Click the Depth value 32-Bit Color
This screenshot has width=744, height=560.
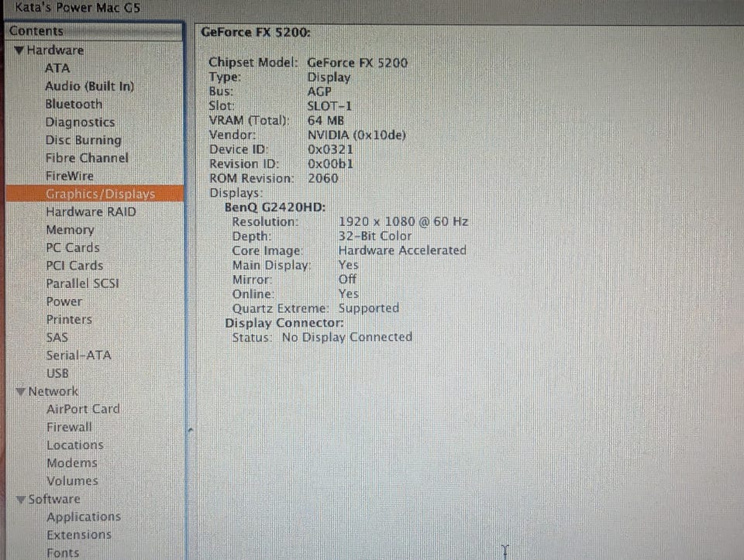click(375, 236)
